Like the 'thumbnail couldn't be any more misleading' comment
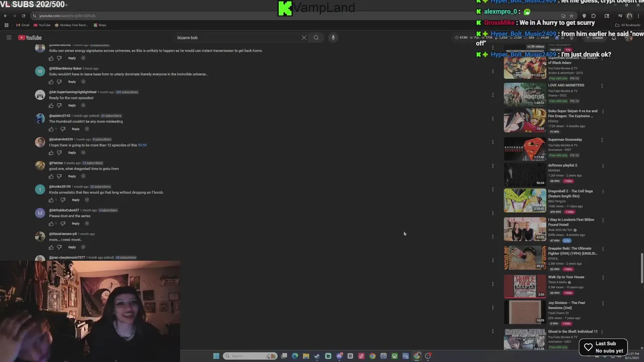Image resolution: width=644 pixels, height=362 pixels. [x=51, y=129]
